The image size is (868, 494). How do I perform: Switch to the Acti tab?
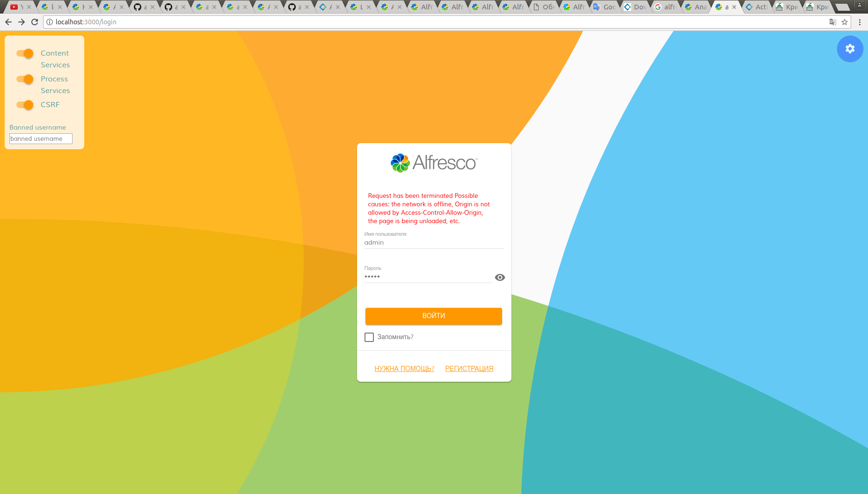[x=758, y=7]
